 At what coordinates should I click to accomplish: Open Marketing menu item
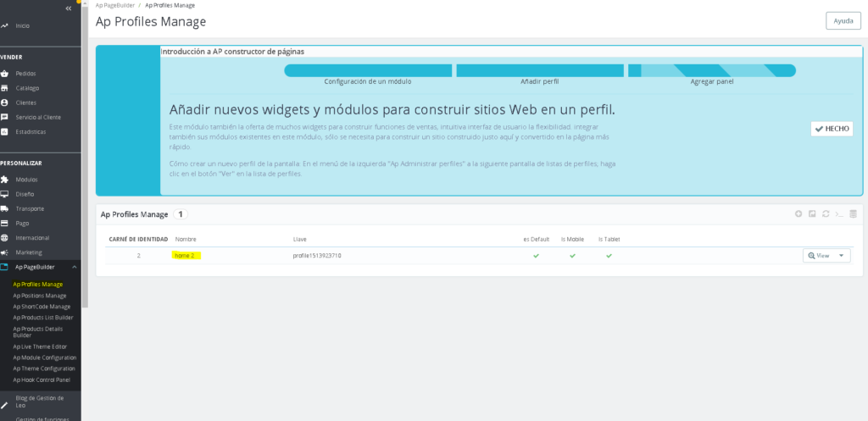click(x=29, y=252)
